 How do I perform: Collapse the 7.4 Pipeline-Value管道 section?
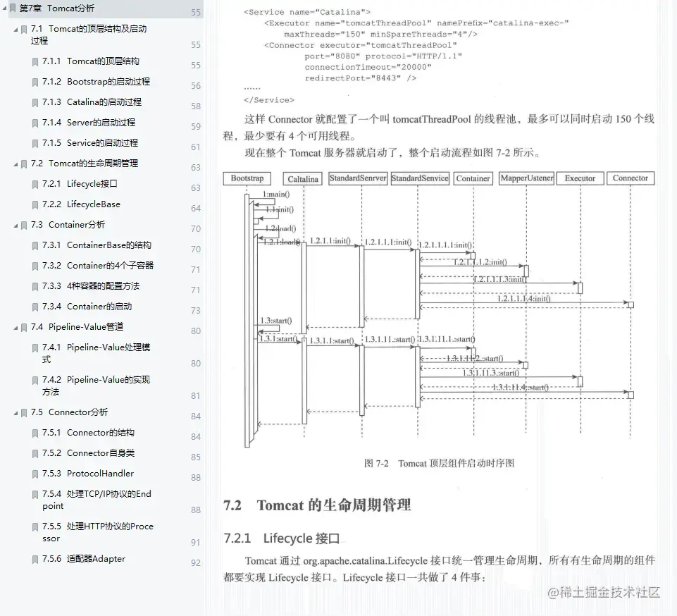click(x=15, y=328)
